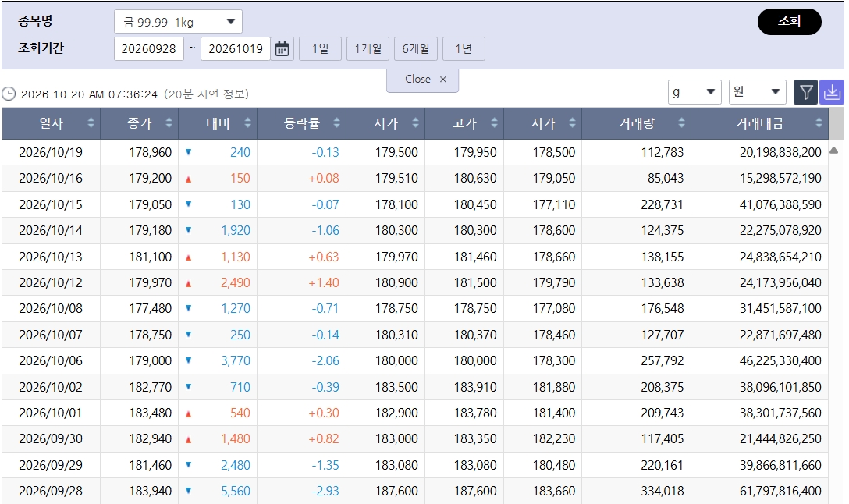849x504 pixels.
Task: Click the down arrow in 2026/10/19 row
Action: point(188,152)
